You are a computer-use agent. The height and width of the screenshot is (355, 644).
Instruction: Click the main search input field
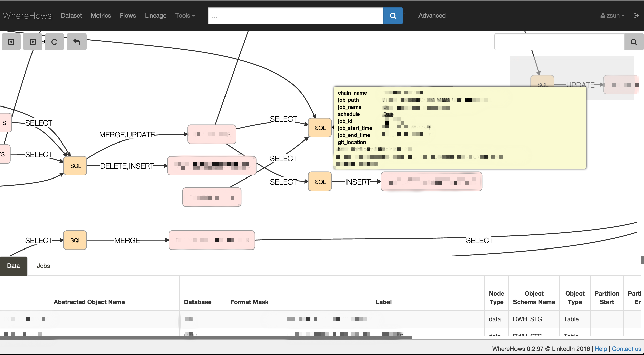(x=295, y=16)
